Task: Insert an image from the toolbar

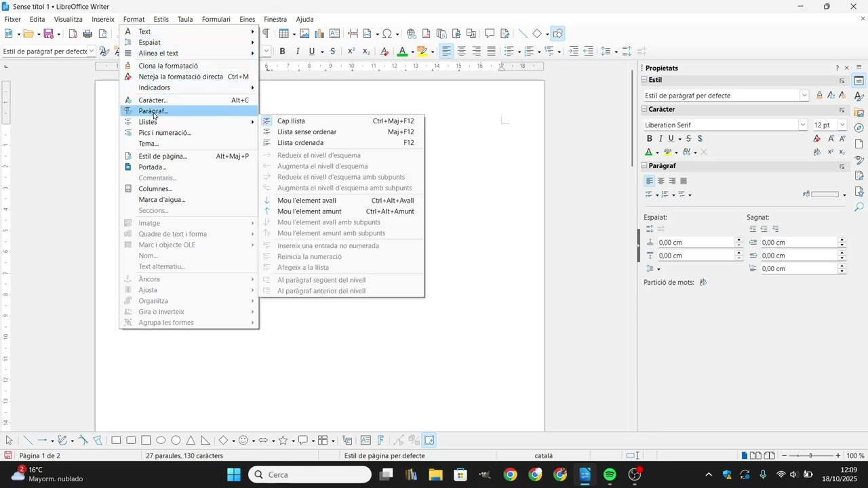Action: 304,34
